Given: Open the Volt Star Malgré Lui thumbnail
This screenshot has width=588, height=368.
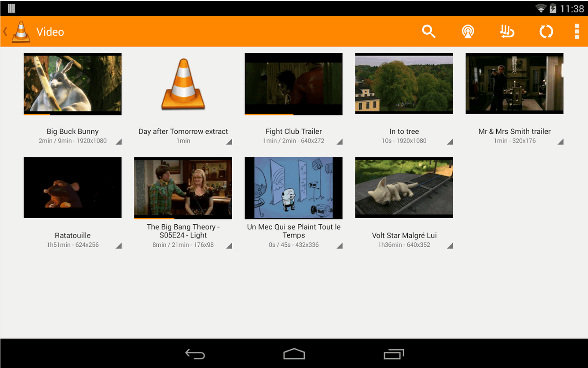Looking at the screenshot, I should 404,187.
